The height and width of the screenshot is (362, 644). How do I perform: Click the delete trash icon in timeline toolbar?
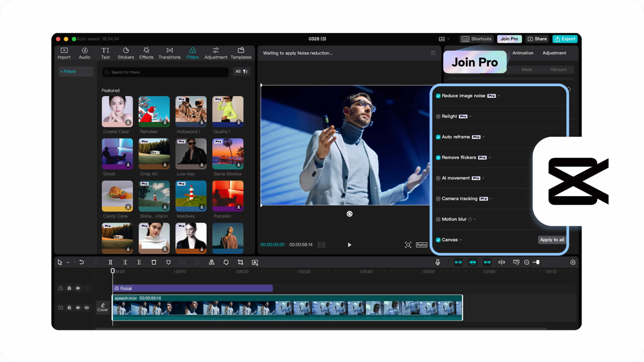click(154, 262)
